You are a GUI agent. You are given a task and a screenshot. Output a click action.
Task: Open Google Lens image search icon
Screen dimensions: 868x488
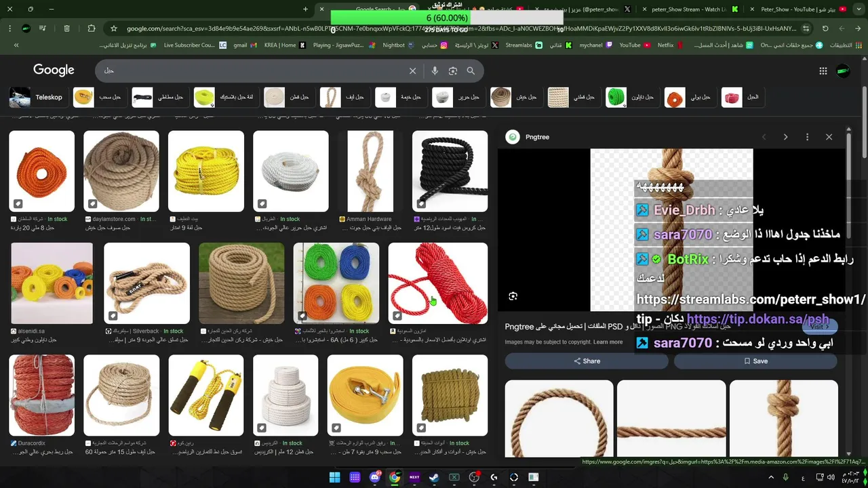point(453,70)
